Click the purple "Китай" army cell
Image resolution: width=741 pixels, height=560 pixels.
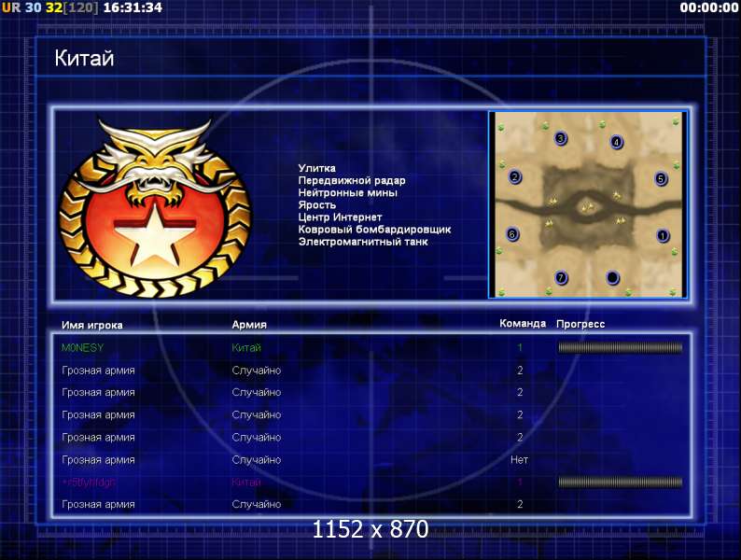[x=246, y=483]
